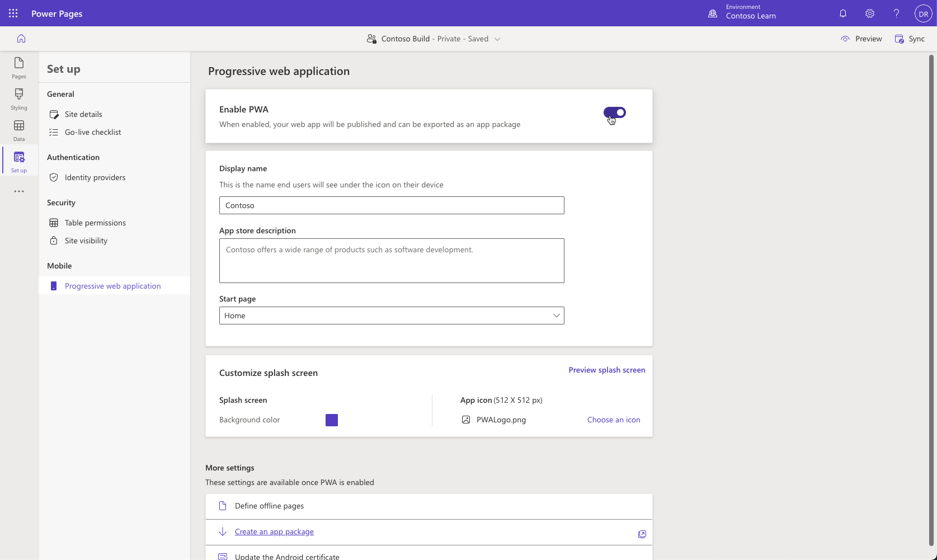Disable the Enable PWA toggle
This screenshot has width=937, height=560.
click(615, 112)
